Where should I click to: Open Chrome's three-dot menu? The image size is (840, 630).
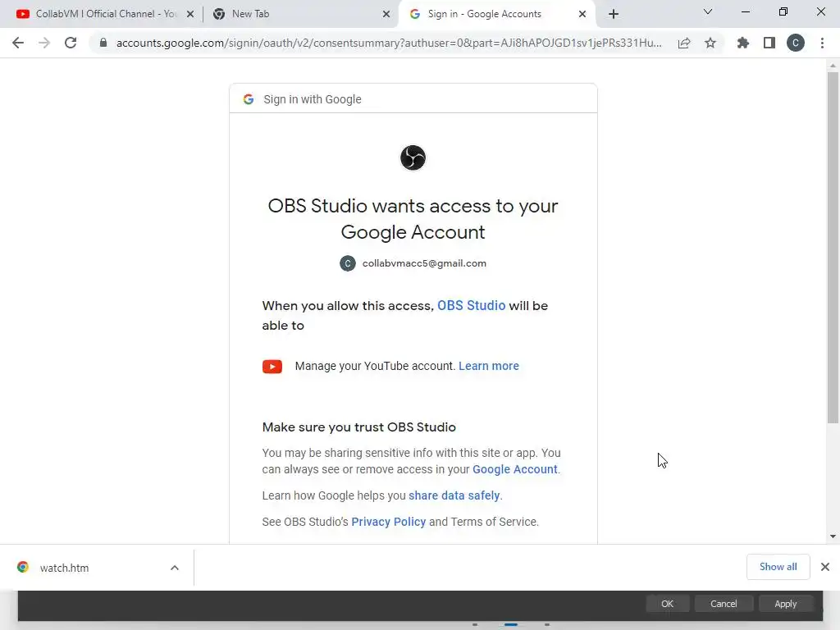point(822,43)
